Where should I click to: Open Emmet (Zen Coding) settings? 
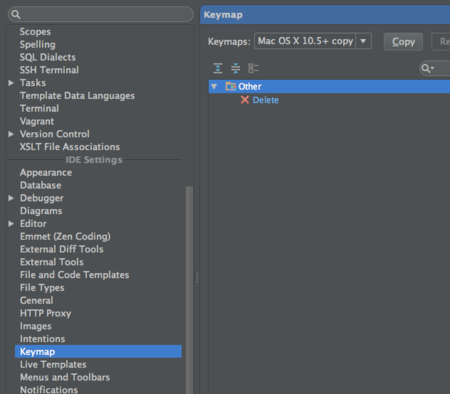(x=65, y=237)
